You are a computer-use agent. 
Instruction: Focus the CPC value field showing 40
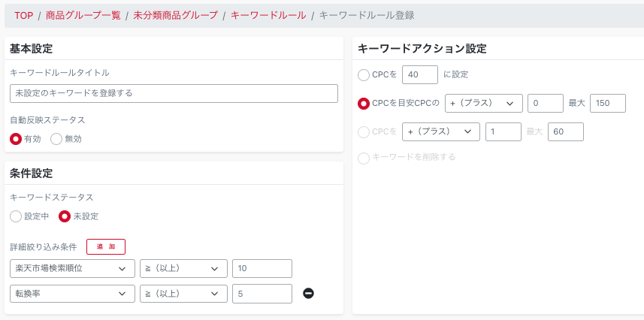420,74
